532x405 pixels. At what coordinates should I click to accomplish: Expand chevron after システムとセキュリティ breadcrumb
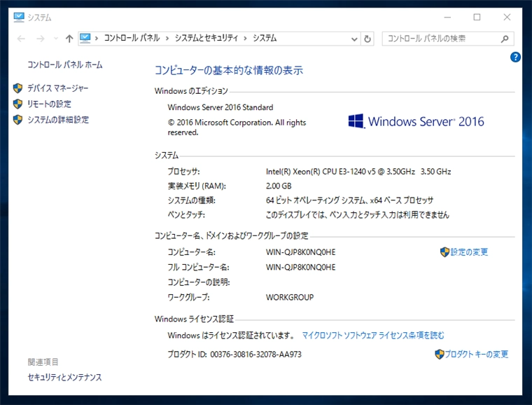click(x=245, y=39)
